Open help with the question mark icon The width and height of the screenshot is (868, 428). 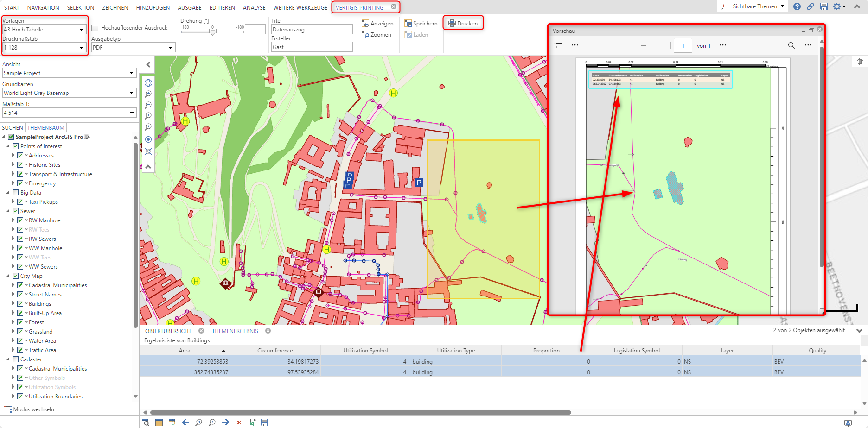797,6
